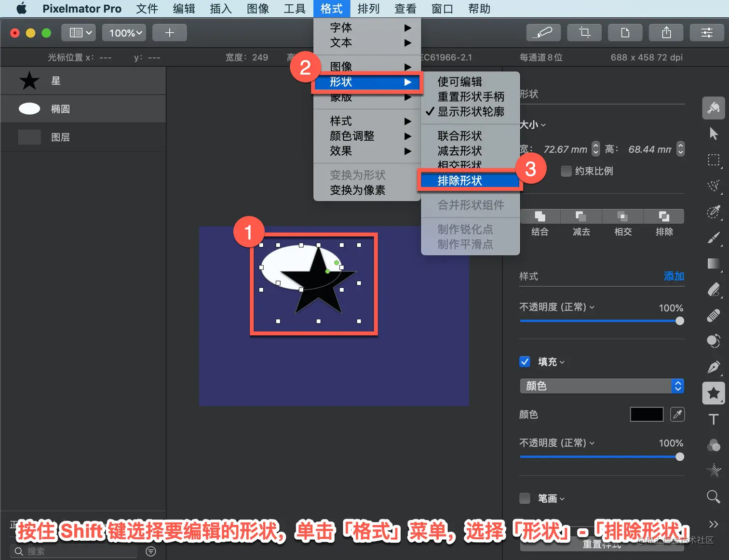
Task: Click the Share toolbar button
Action: coord(666,33)
